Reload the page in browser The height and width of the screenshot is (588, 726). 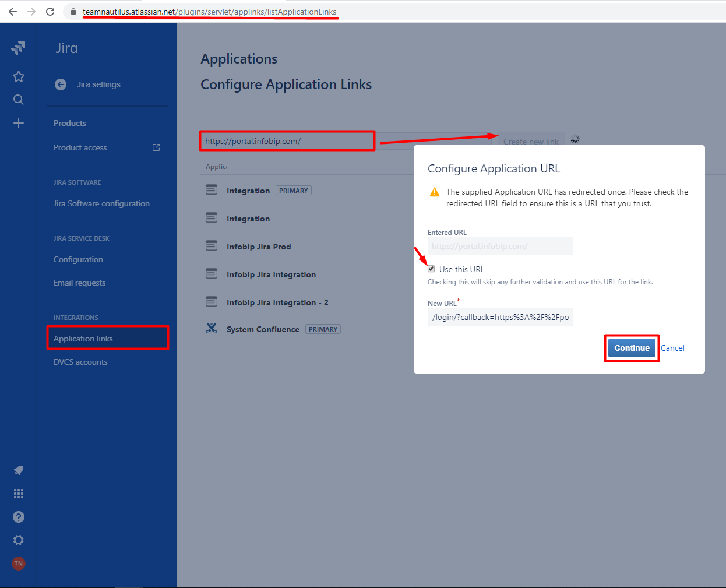[x=50, y=12]
